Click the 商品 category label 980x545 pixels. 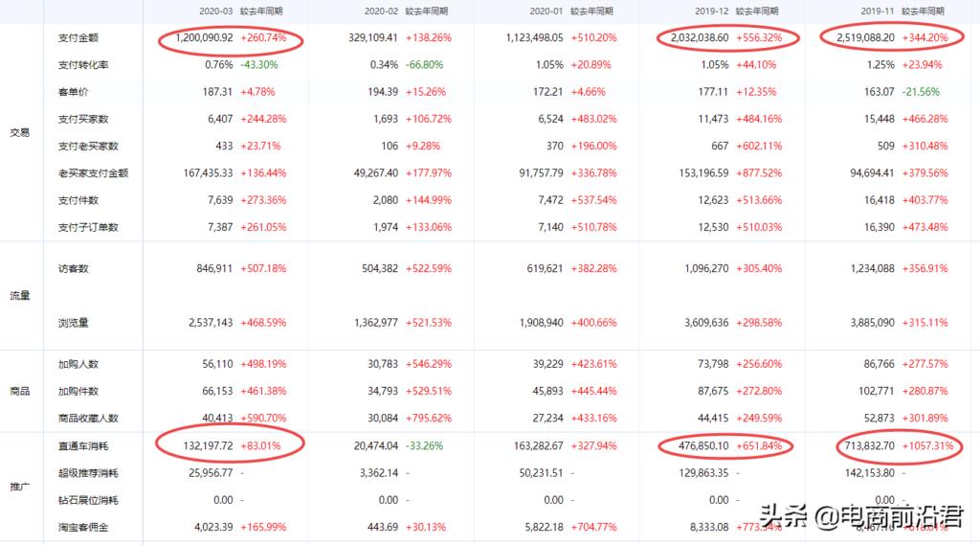coord(19,391)
